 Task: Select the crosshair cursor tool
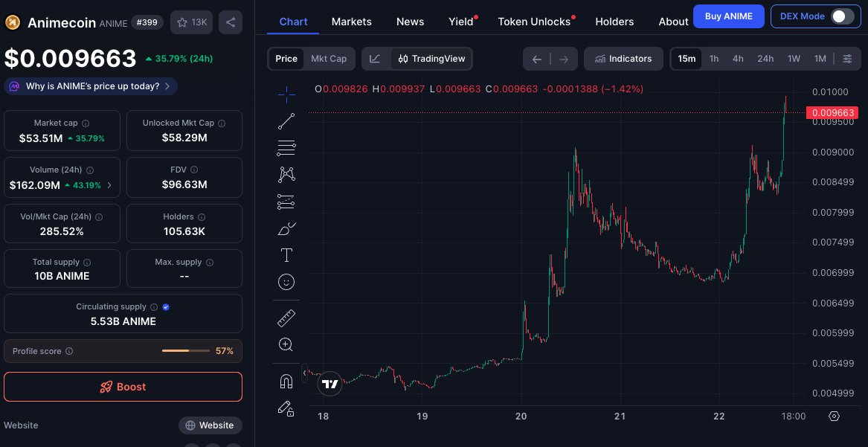(286, 95)
